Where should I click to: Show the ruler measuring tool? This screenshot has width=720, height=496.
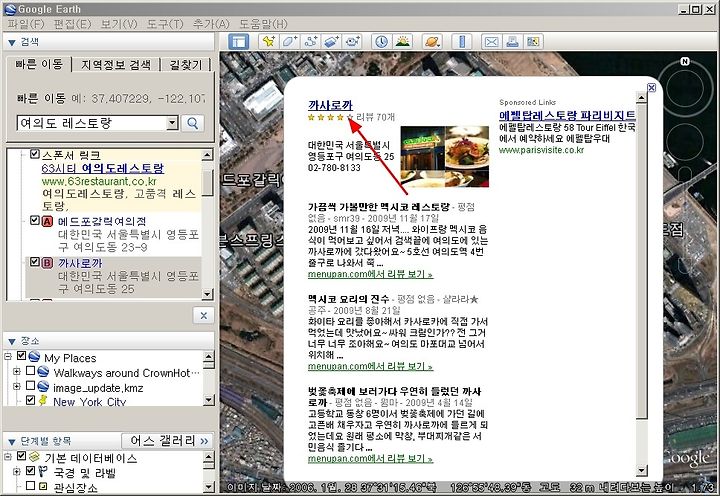pyautogui.click(x=462, y=42)
